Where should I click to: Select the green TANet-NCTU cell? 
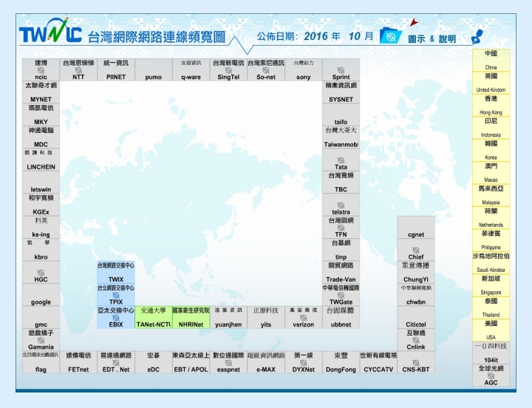pyautogui.click(x=154, y=317)
